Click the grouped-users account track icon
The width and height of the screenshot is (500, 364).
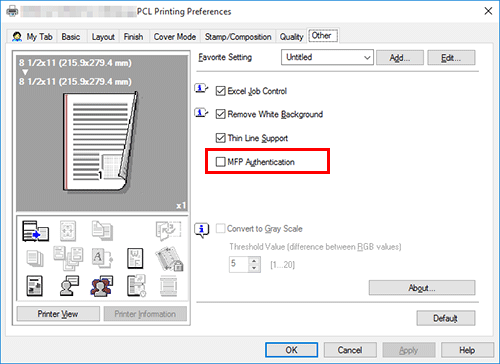point(101,286)
